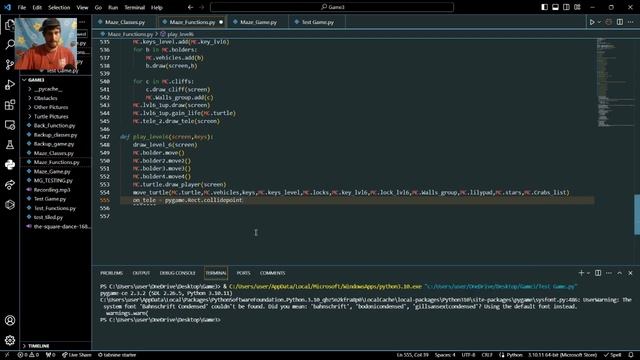This screenshot has height=360, width=640.
Task: Open the Live Share activity bar view
Action: 10,184
